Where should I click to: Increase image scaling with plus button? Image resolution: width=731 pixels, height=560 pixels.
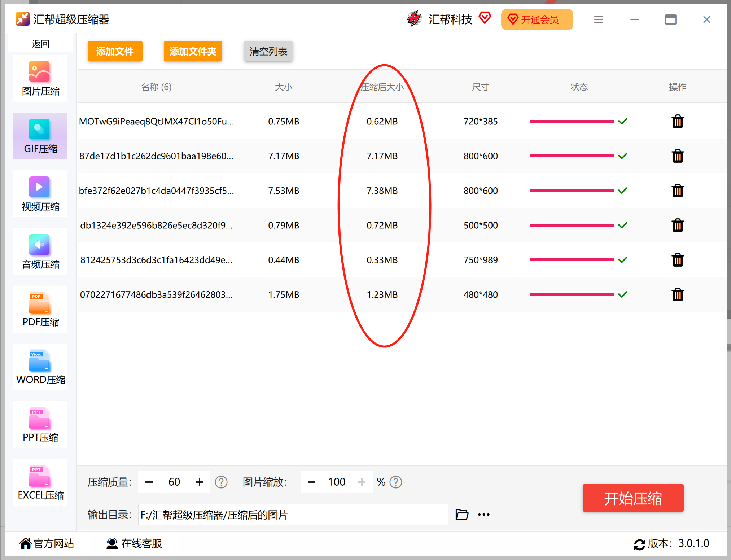coord(362,482)
